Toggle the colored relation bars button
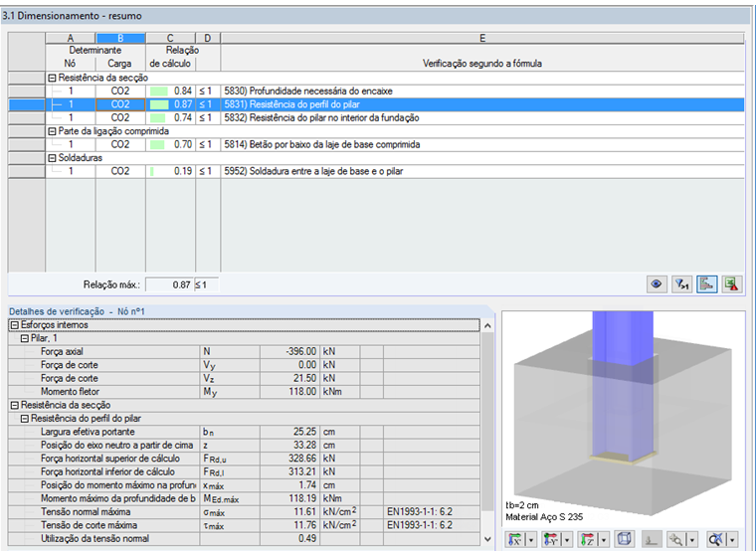The height and width of the screenshot is (557, 756). 707,284
